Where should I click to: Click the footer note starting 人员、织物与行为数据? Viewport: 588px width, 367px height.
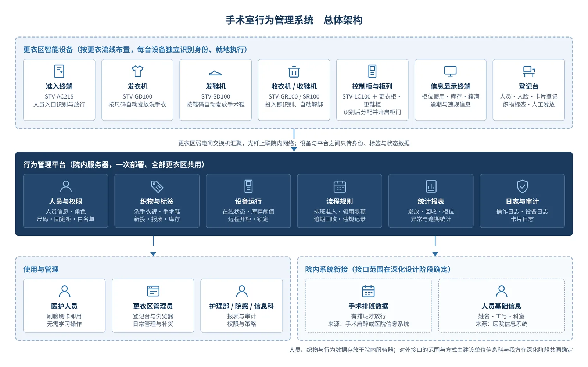tap(431, 350)
